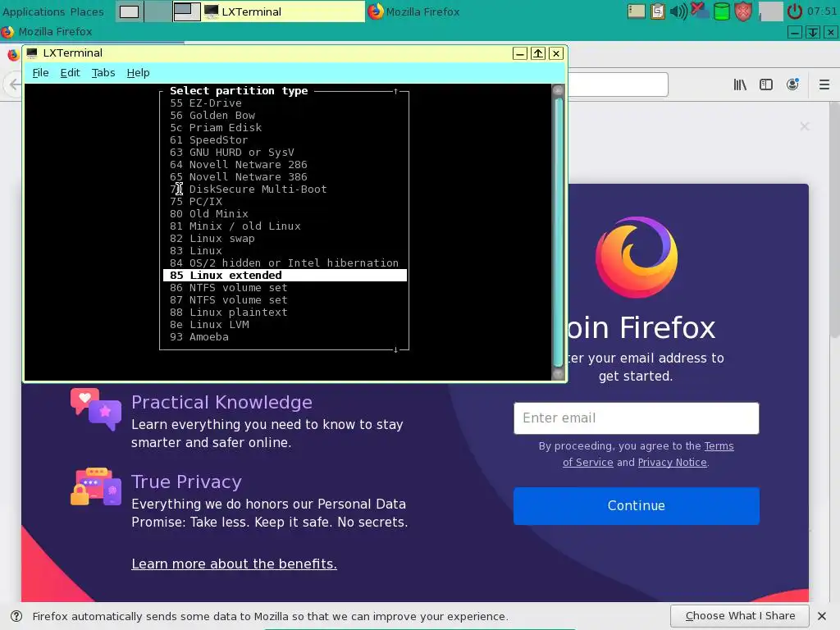Click the question mark info icon in notification bar
This screenshot has width=840, height=630.
16,616
